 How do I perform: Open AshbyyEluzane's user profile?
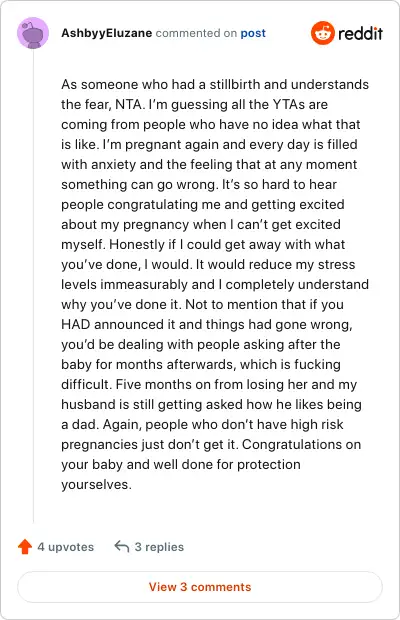coord(106,33)
